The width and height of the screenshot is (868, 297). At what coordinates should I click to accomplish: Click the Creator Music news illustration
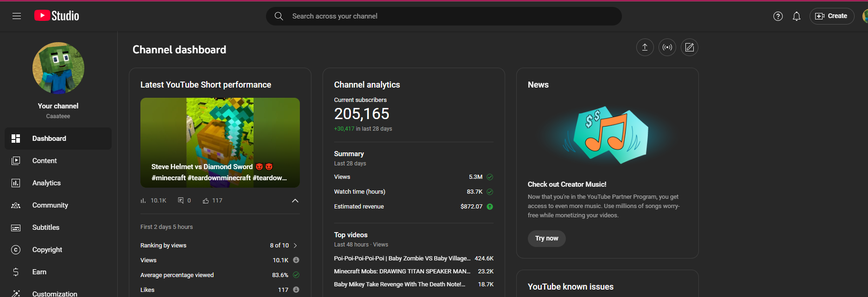coord(607,135)
